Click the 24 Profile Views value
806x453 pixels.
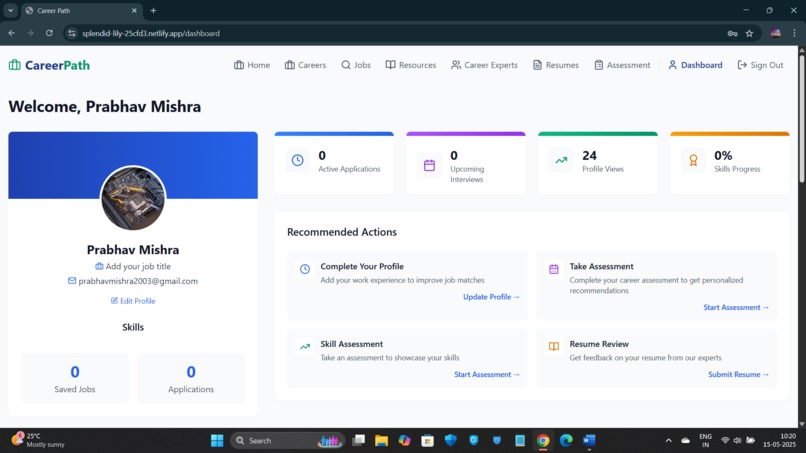pos(590,155)
